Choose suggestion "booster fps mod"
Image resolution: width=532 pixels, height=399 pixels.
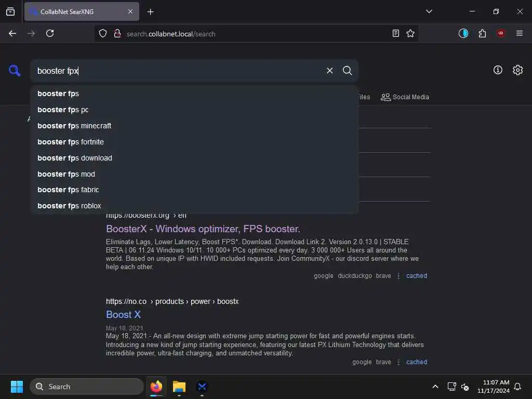pos(194,174)
